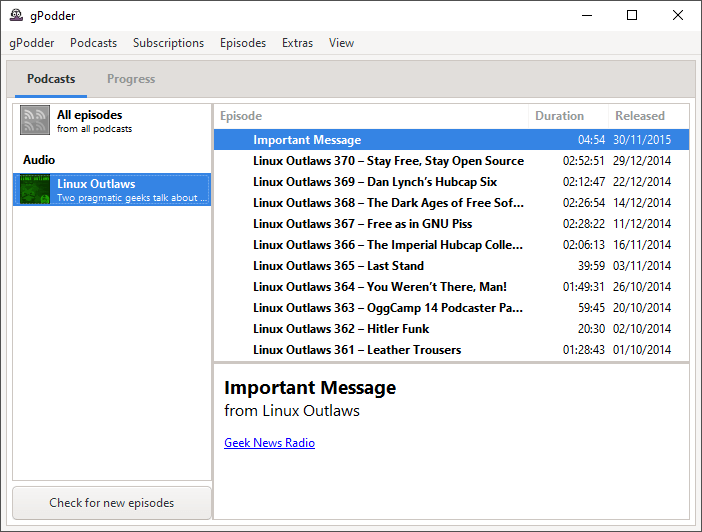Open the View menu
This screenshot has height=532, width=702.
[341, 43]
